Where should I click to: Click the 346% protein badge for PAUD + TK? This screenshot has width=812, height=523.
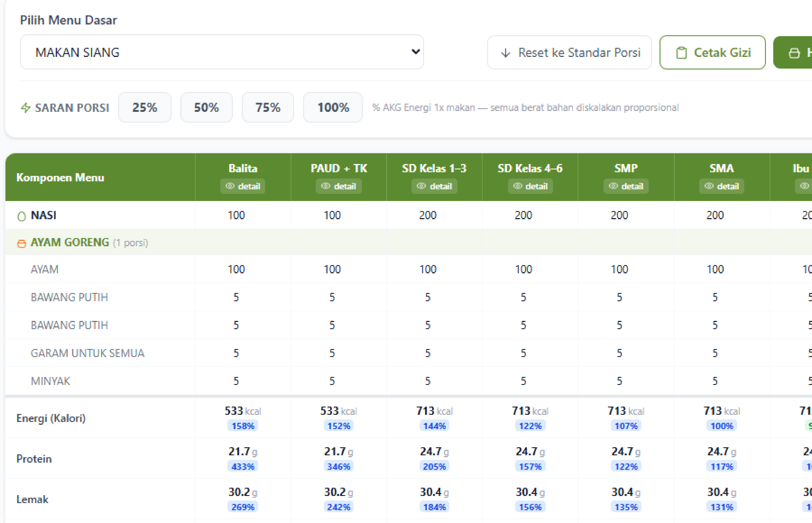tap(338, 467)
